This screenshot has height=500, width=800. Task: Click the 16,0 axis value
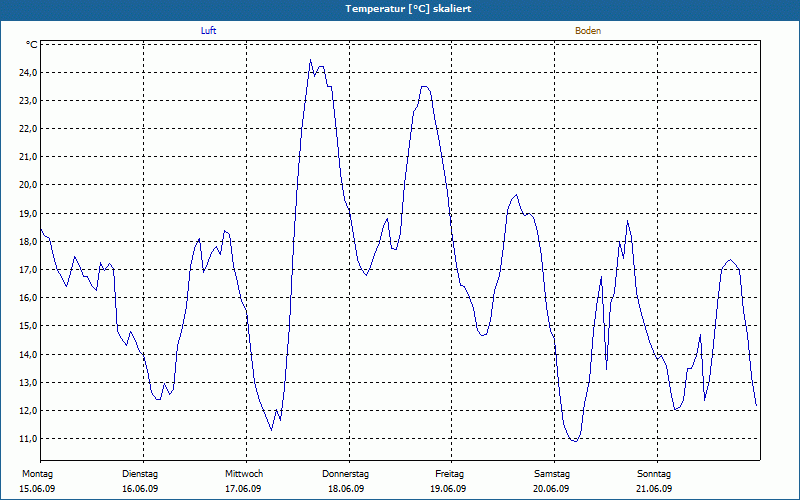pos(28,298)
